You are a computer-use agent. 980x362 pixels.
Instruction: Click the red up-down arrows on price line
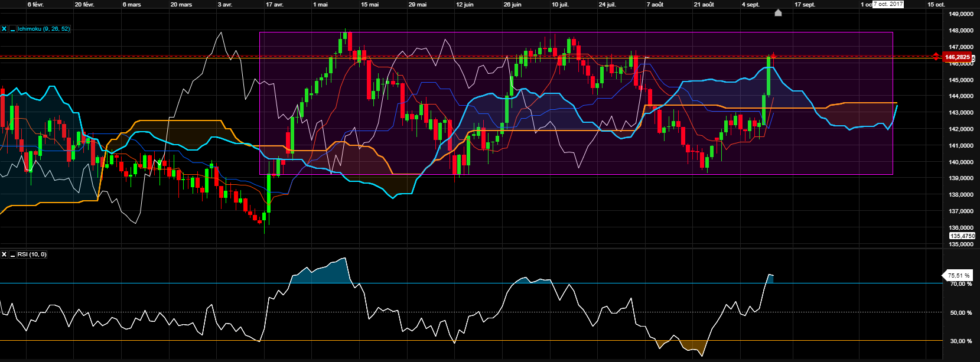point(936,57)
